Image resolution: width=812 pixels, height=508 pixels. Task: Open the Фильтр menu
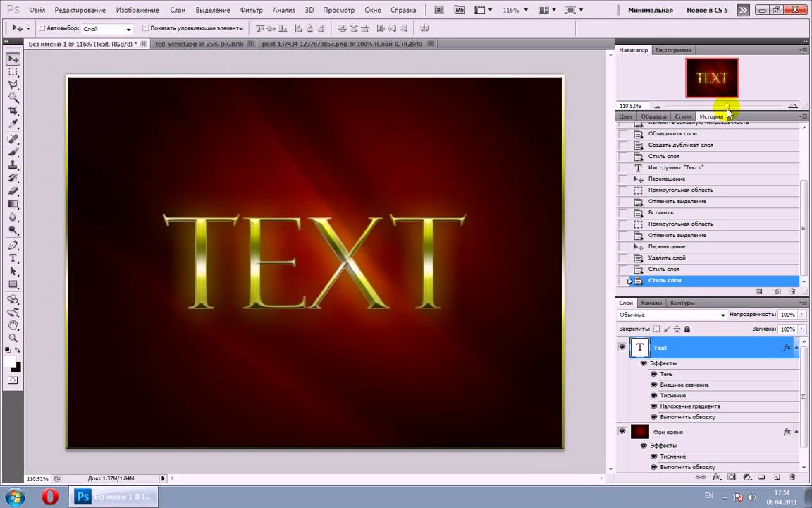(251, 10)
